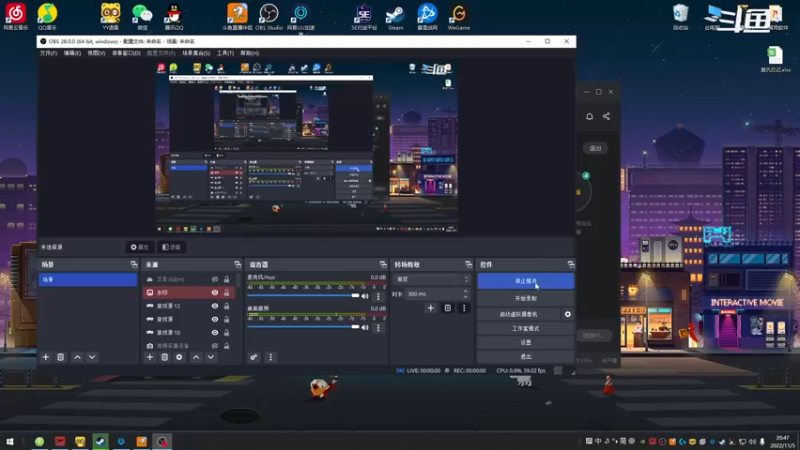Open the Steam desktop shortcut
The width and height of the screenshot is (800, 450).
tap(395, 16)
